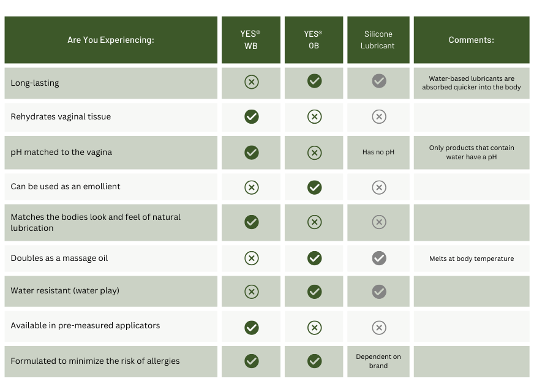This screenshot has height=392, width=534.
Task: Click Silicone checkmark for Water resistant row
Action: pyautogui.click(x=379, y=292)
